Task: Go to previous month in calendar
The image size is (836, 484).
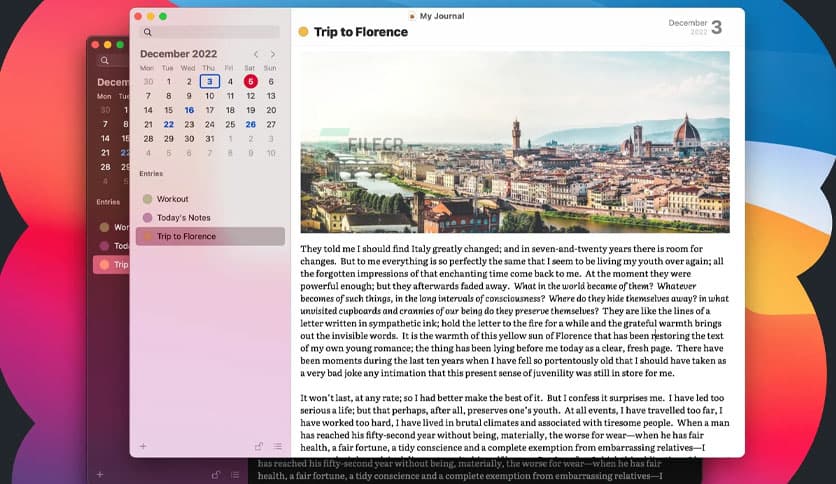Action: [256, 54]
